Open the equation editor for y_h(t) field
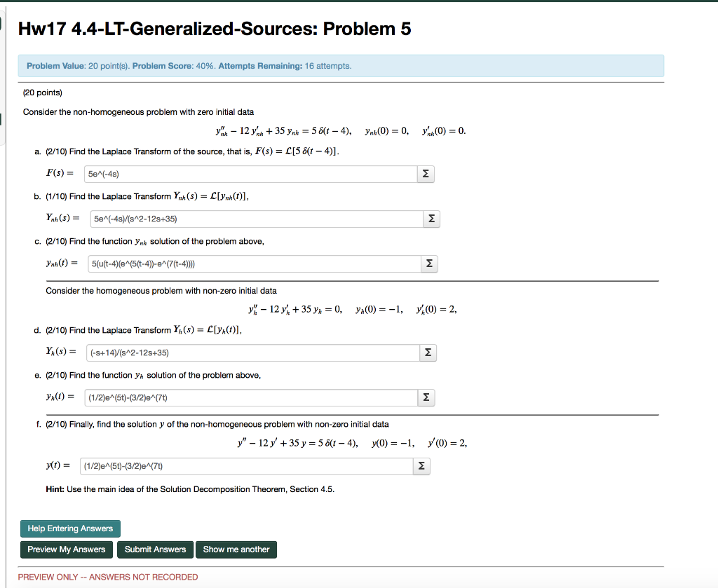 tap(426, 397)
